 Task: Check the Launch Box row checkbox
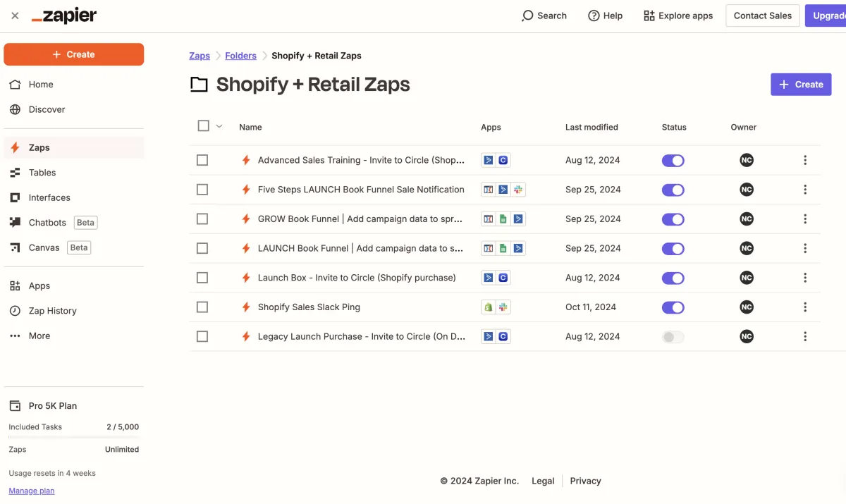click(x=202, y=278)
